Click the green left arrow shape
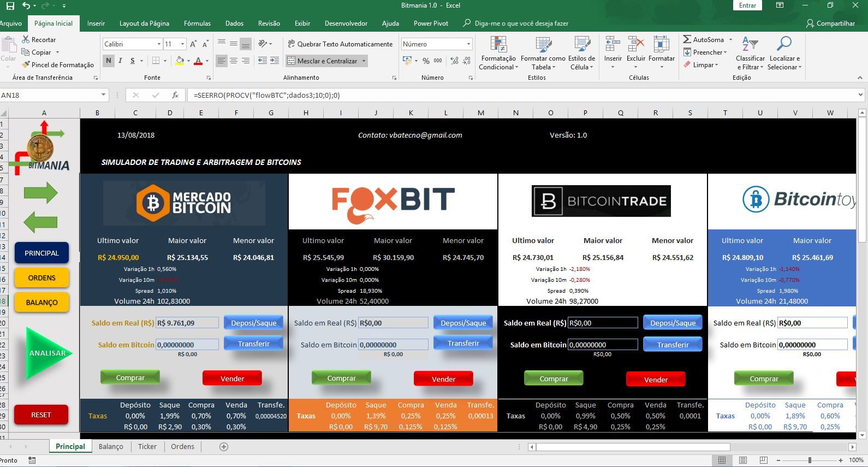 [41, 222]
